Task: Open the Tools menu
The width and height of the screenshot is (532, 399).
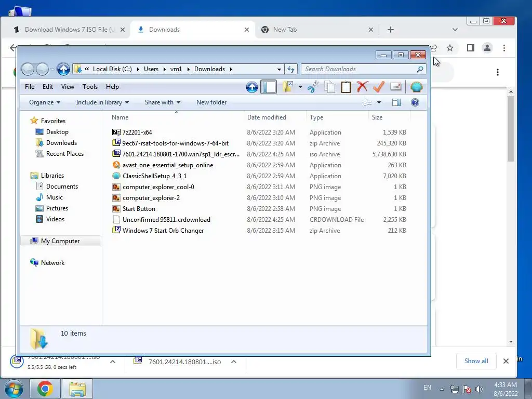Action: click(90, 87)
